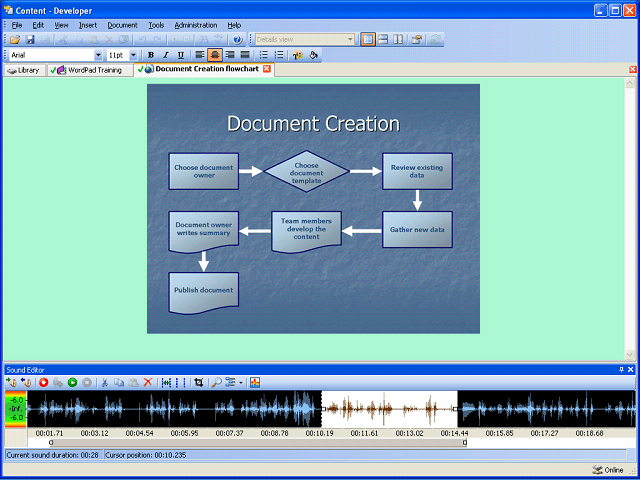640x480 pixels.
Task: Click the Open folder icon in the main toolbar
Action: (15, 40)
